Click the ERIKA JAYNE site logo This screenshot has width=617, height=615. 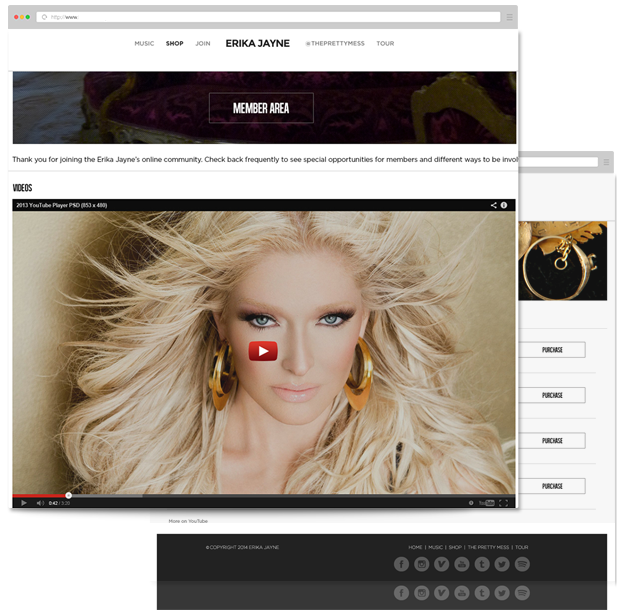coord(258,43)
